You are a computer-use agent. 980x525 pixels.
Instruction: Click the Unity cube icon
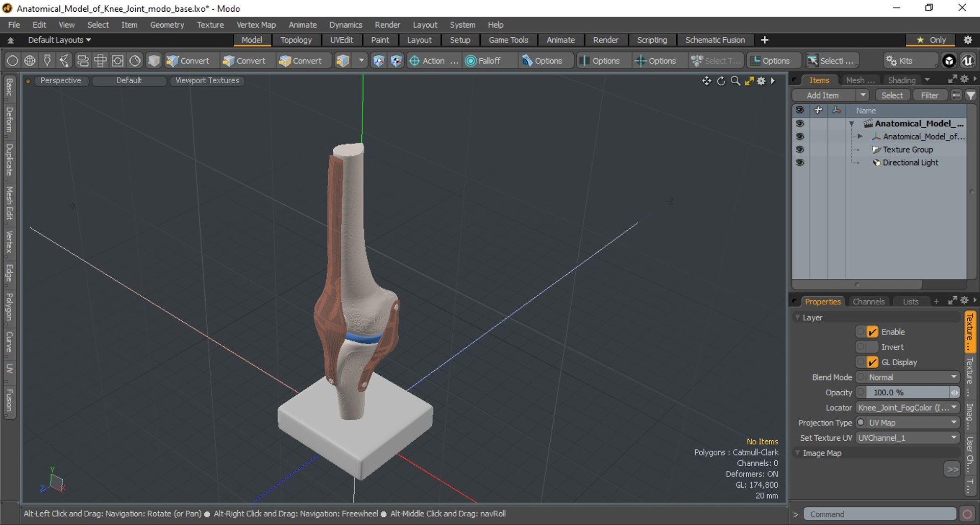[949, 61]
